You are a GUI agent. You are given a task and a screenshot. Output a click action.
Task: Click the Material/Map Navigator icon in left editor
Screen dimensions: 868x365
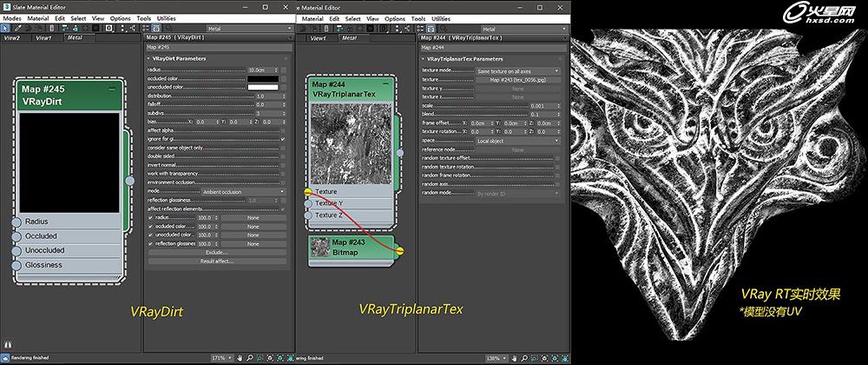click(145, 28)
